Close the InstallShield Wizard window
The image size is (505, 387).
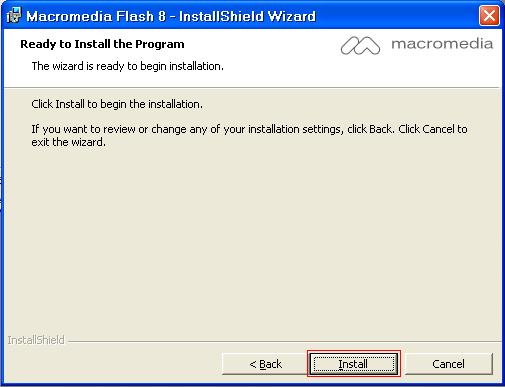pyautogui.click(x=489, y=15)
